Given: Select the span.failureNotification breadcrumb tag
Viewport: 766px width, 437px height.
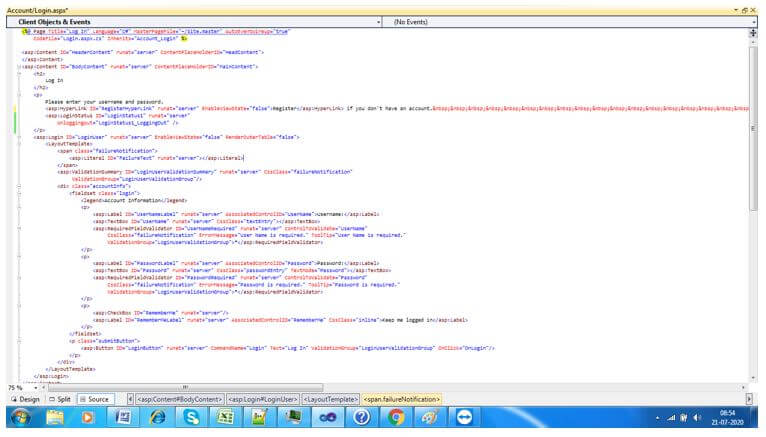Looking at the screenshot, I should 402,399.
